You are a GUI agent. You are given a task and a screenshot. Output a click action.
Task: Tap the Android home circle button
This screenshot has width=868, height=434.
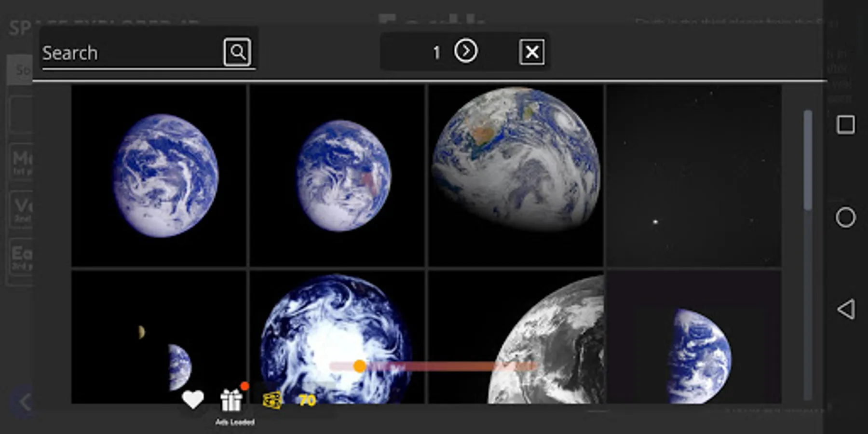coord(845,217)
